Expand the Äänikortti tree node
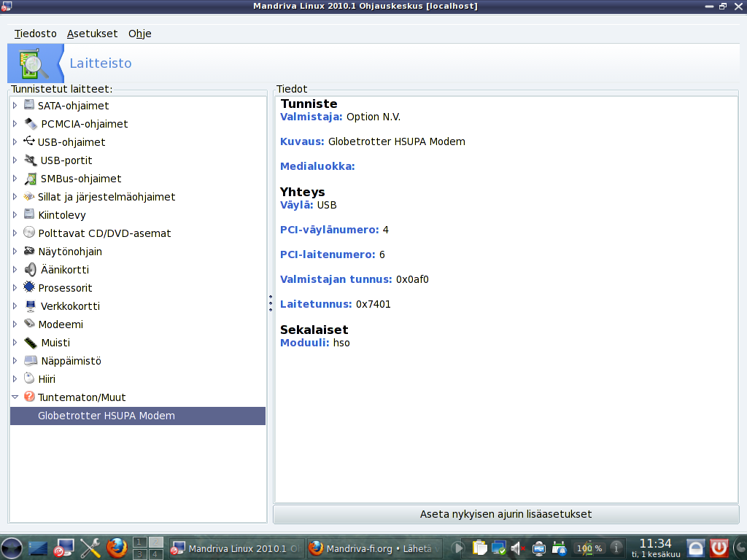747x560 pixels. 15,270
